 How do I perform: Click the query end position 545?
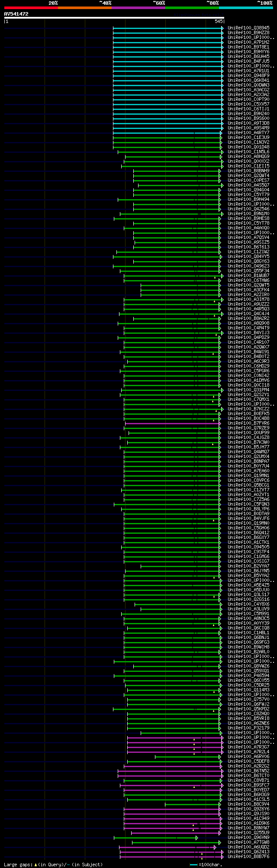click(x=219, y=21)
